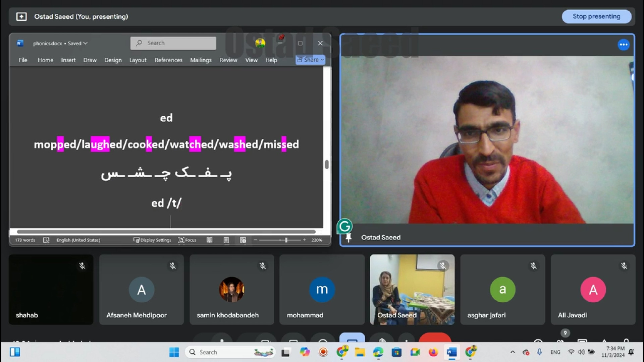Click the Word title bar Search box

[173, 43]
